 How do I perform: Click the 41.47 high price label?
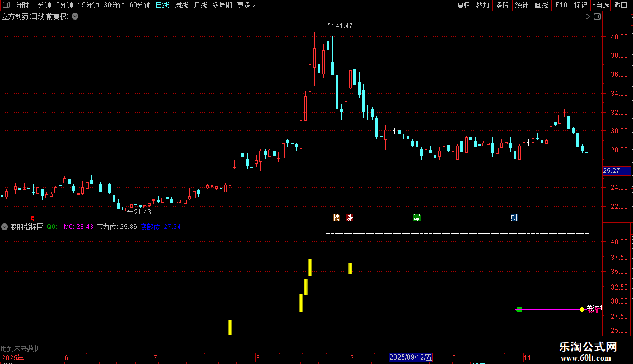tap(344, 25)
